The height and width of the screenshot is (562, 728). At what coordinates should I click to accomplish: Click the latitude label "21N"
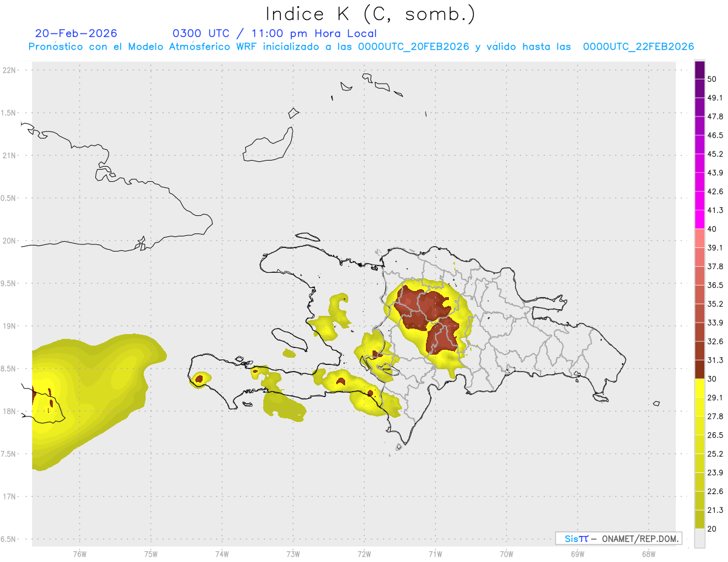(9, 155)
